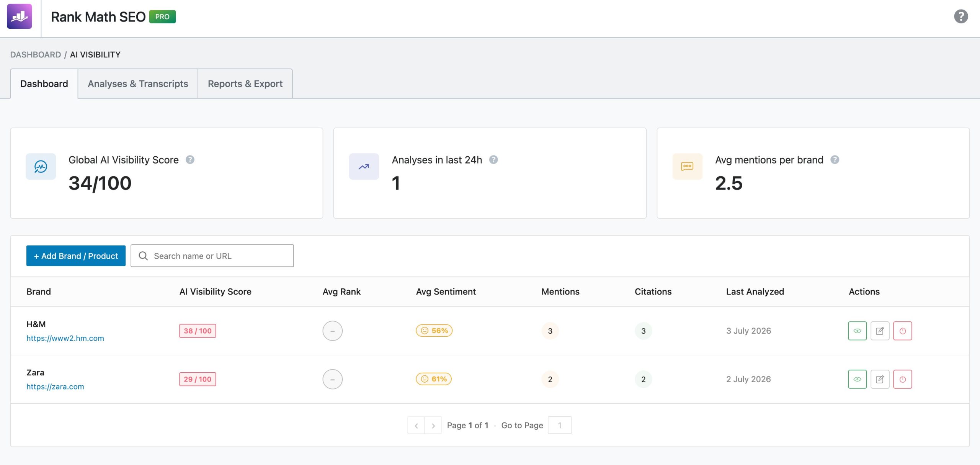The height and width of the screenshot is (465, 980).
Task: Click the Analyses in last 24h trend icon
Action: [364, 167]
